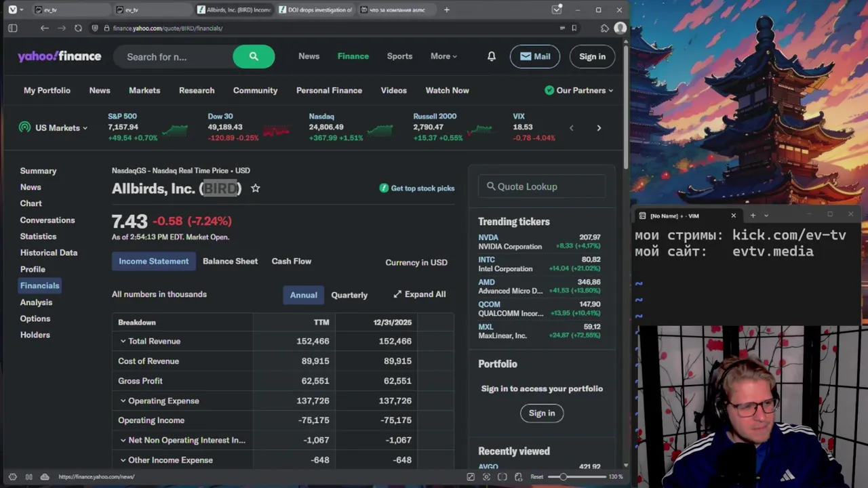Open Get top stock picks link

coord(417,188)
